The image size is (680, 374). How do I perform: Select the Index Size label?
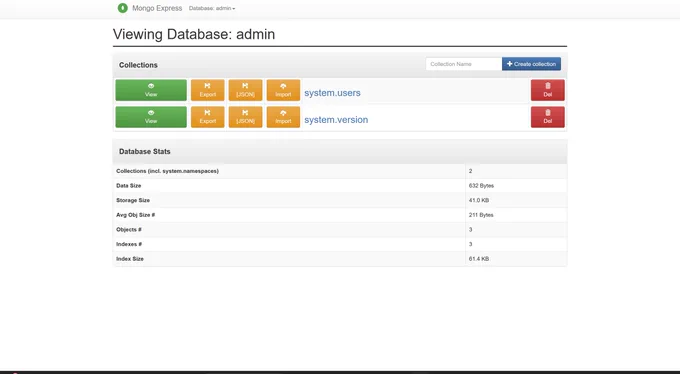[130, 259]
